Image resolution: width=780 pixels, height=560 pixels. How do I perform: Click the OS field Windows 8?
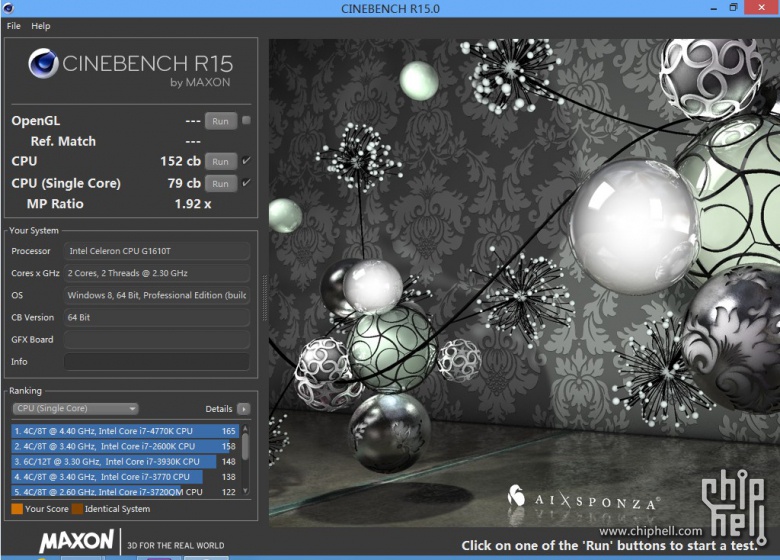point(157,295)
